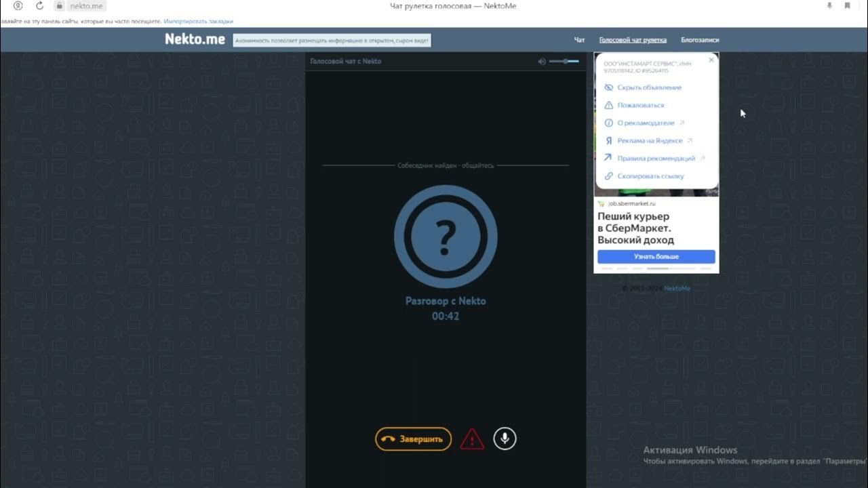Open the Чат menu item
This screenshot has height=488, width=868.
[580, 40]
